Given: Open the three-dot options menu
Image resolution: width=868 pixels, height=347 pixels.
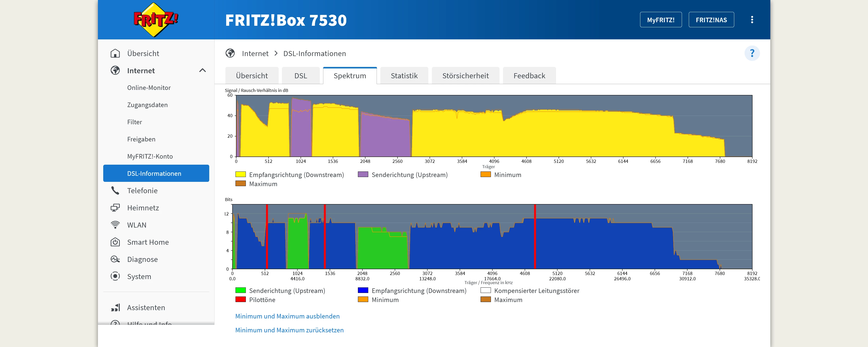Looking at the screenshot, I should click(x=752, y=19).
